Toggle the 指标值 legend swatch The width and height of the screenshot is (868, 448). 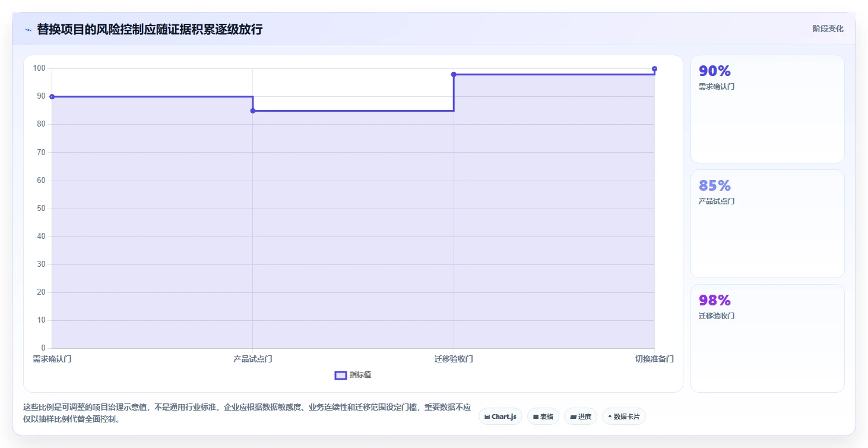coord(341,375)
